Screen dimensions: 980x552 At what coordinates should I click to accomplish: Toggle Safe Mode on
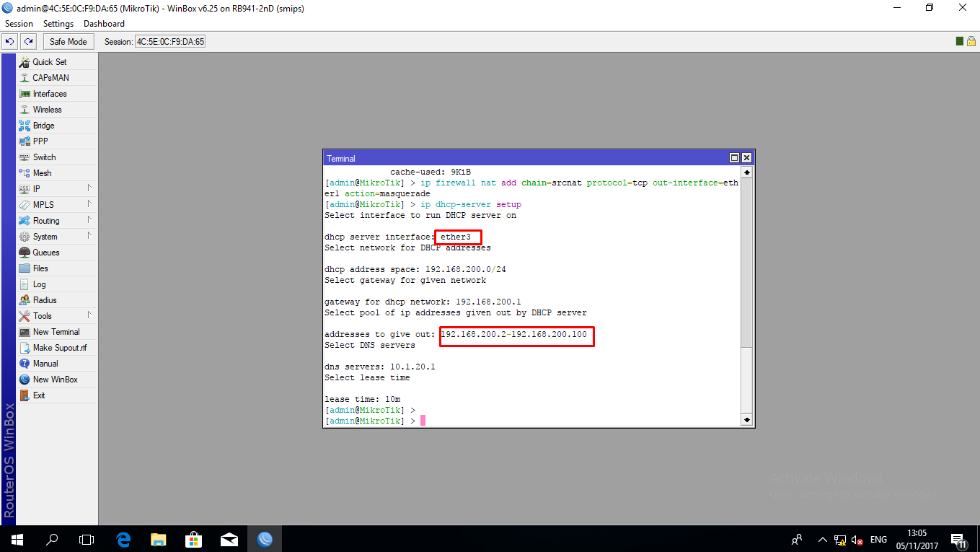click(x=68, y=41)
